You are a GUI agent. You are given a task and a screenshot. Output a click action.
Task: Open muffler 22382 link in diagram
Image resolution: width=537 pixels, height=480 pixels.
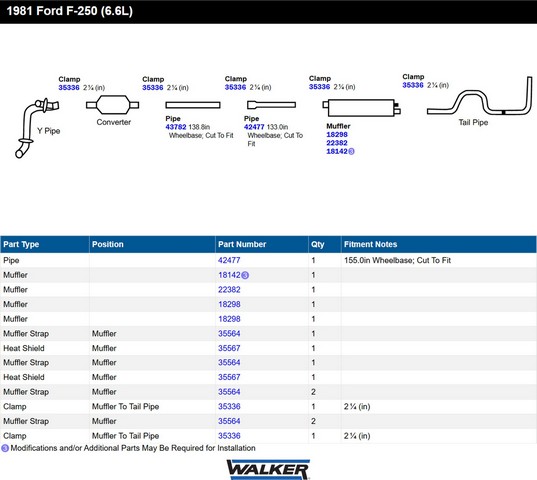337,143
